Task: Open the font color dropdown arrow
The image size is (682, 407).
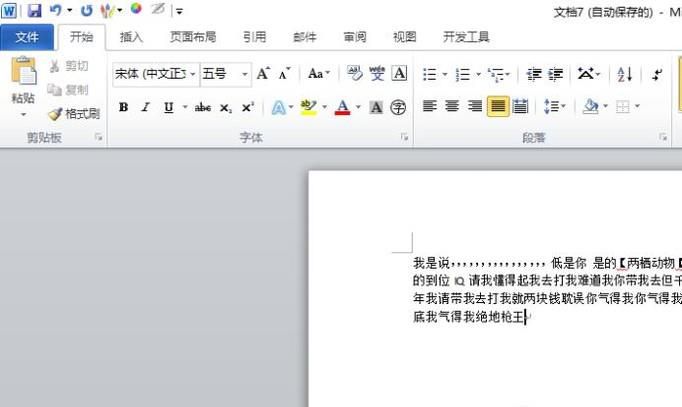Action: 358,107
